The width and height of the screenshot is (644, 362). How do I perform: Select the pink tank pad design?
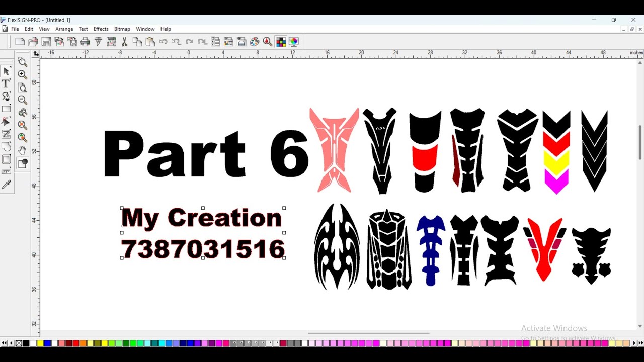334,150
